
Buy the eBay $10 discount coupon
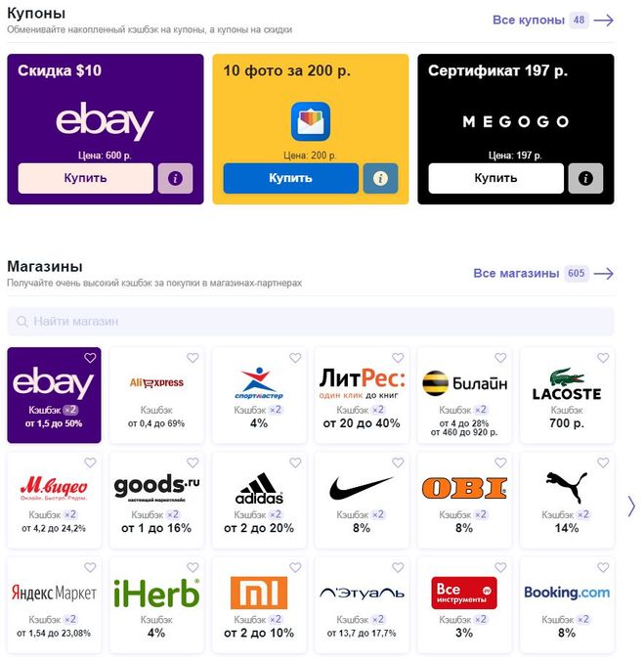(85, 178)
